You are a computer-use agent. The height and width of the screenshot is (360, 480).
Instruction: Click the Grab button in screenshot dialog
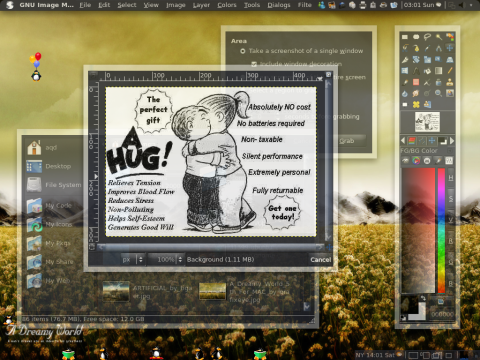347,141
